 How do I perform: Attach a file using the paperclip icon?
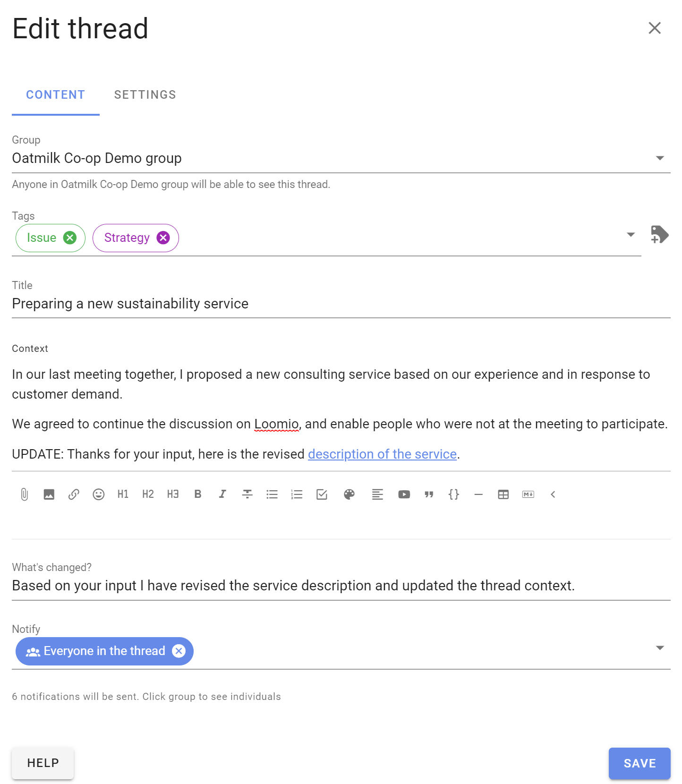24,494
